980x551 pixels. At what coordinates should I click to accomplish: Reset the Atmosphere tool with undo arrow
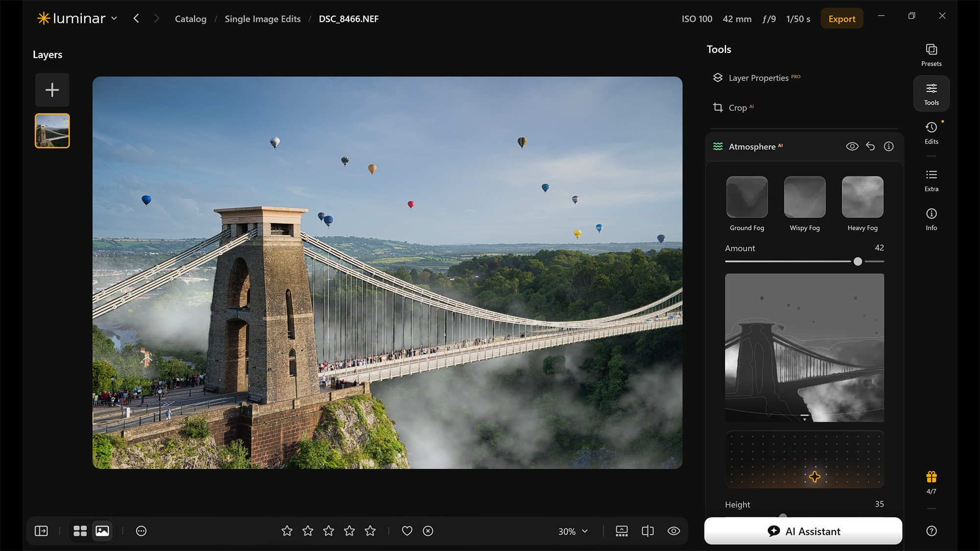[x=870, y=146]
